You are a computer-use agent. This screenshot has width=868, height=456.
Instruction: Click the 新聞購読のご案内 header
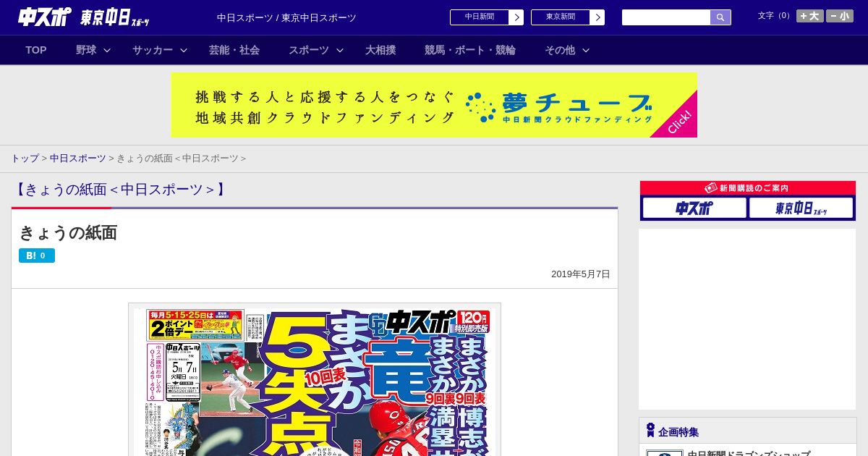coord(748,188)
